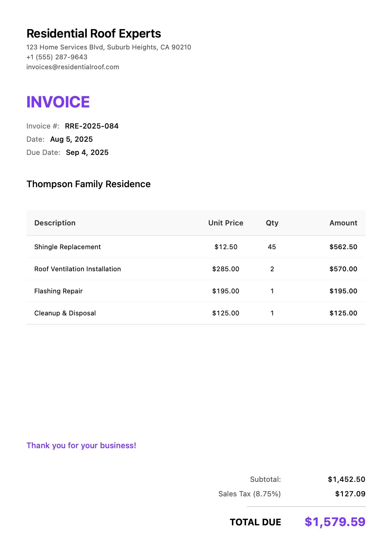This screenshot has height=555, width=392.
Task: Click the Sales Tax (8.75%) label
Action: (x=250, y=494)
